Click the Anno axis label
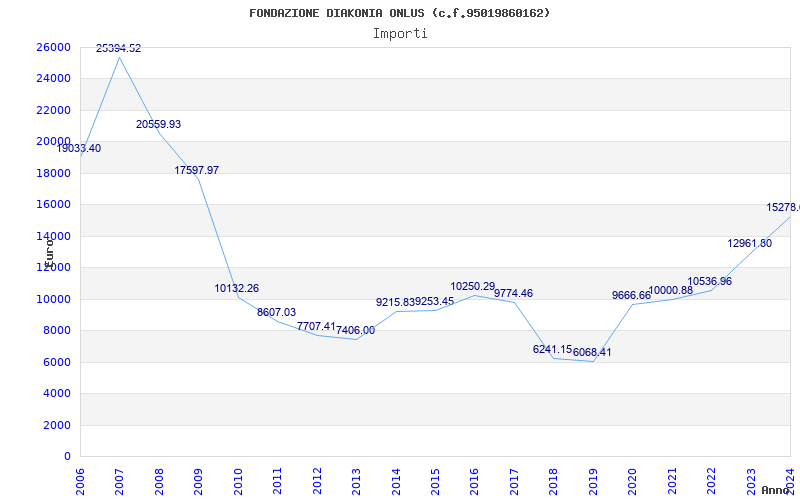 click(x=774, y=490)
